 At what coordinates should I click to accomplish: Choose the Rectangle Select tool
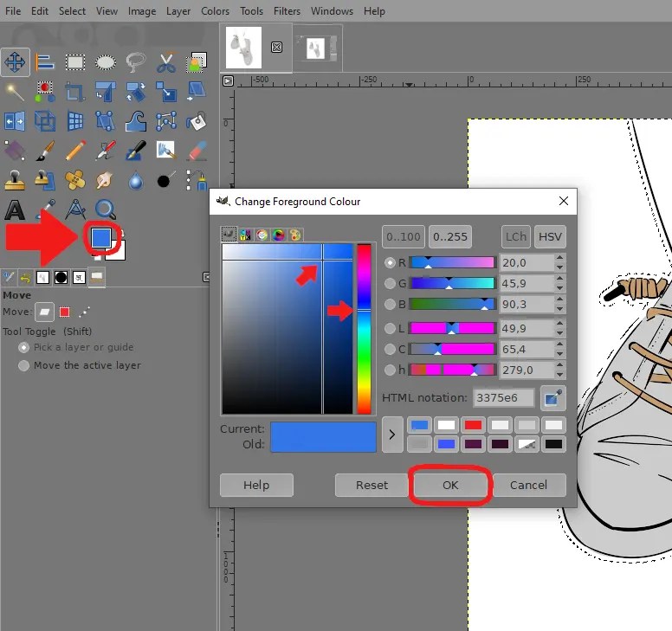(x=75, y=62)
